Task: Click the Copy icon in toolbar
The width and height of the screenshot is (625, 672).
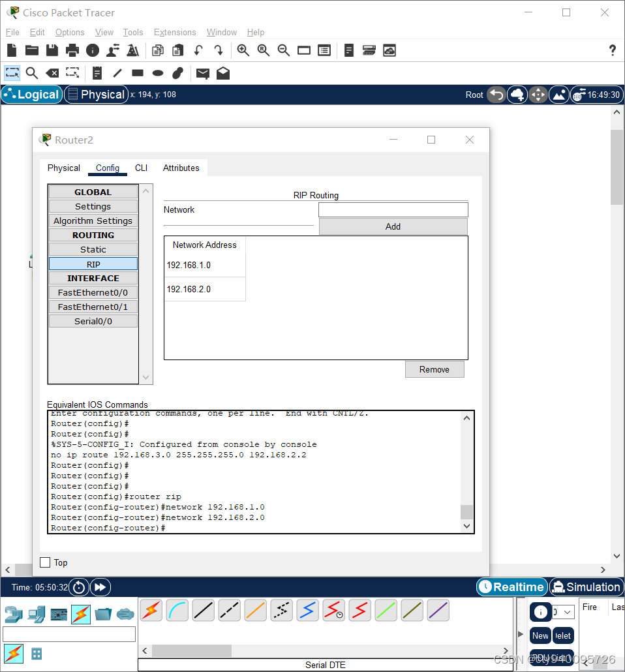Action: point(158,51)
